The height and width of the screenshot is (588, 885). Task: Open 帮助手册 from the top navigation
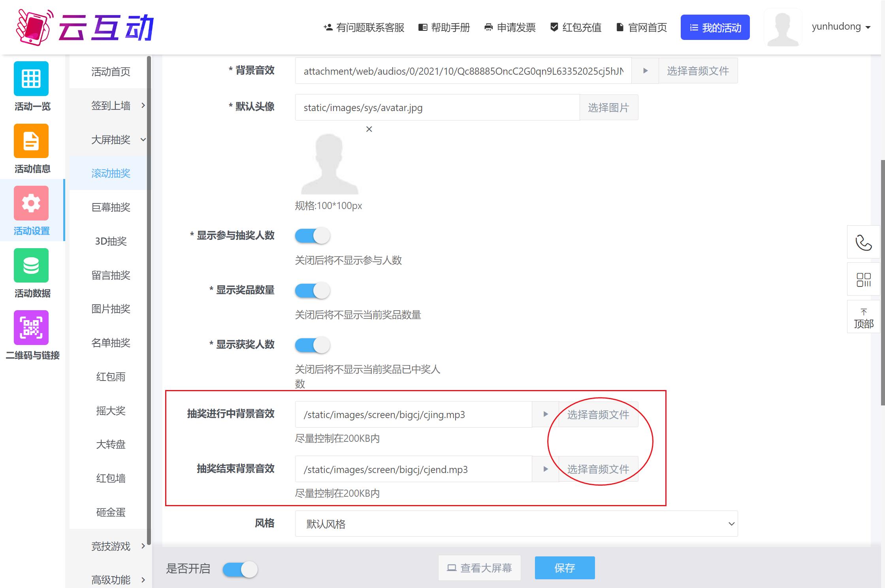tap(444, 27)
